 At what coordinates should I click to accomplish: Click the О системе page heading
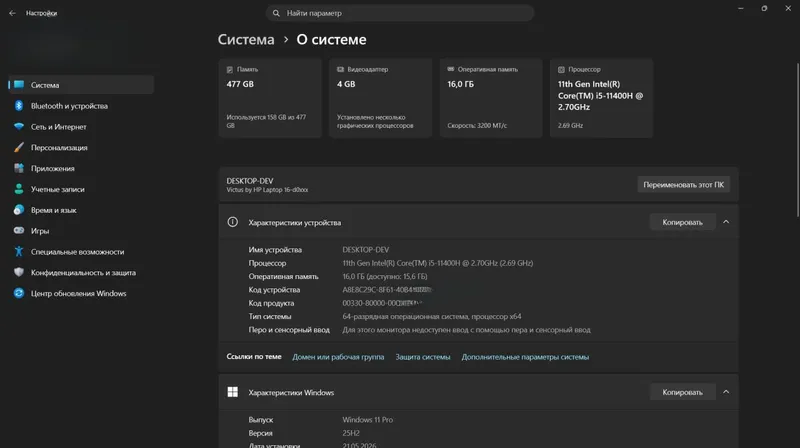click(x=331, y=39)
